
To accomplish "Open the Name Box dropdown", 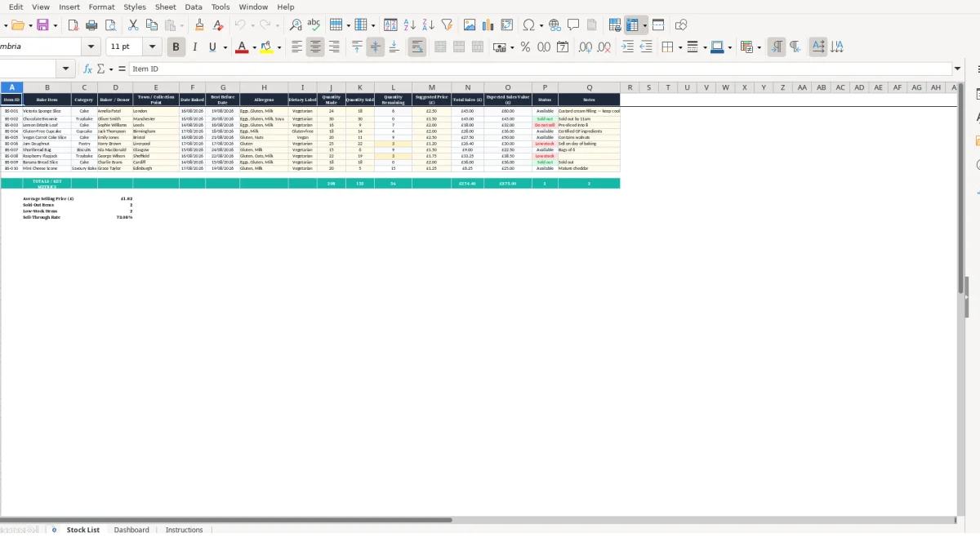I will pyautogui.click(x=66, y=69).
